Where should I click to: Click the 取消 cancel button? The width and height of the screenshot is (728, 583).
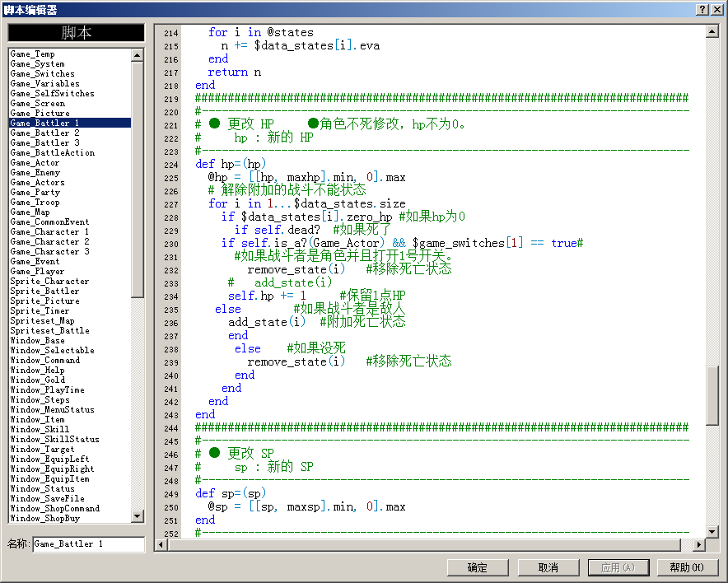pos(548,567)
